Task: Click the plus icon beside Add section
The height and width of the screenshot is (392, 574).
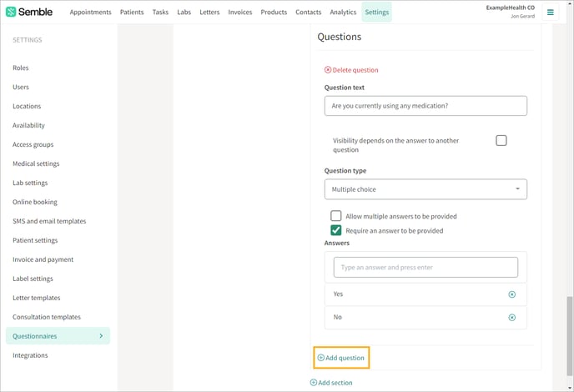Action: (314, 383)
